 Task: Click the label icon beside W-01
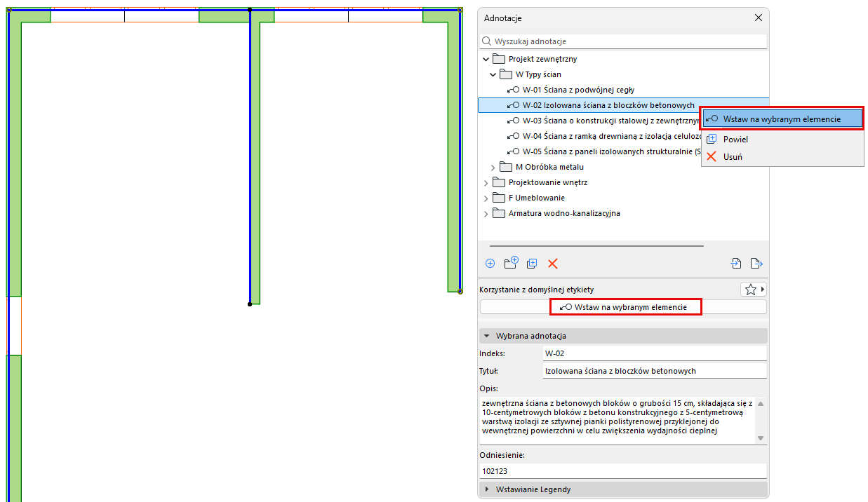513,90
